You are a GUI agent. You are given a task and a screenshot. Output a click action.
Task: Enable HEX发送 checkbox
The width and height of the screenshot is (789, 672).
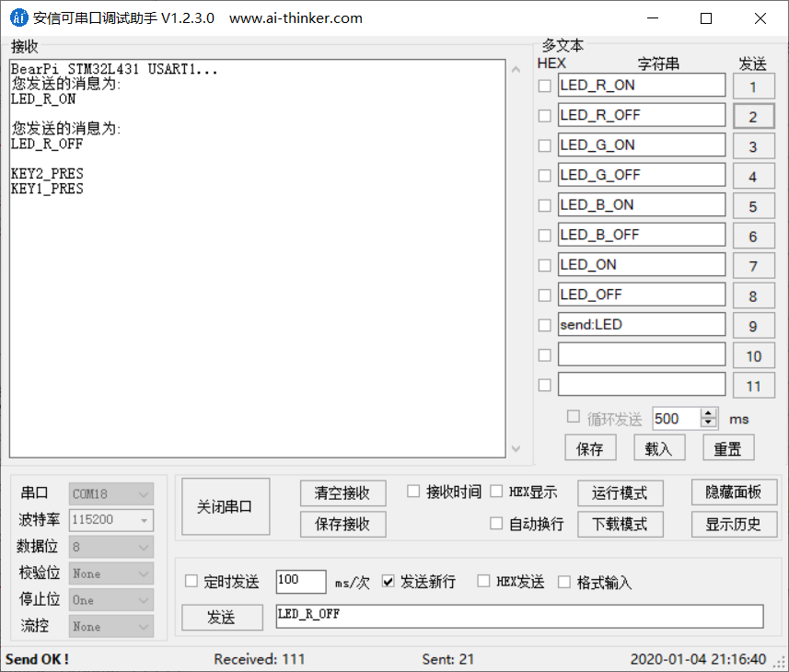click(x=483, y=581)
